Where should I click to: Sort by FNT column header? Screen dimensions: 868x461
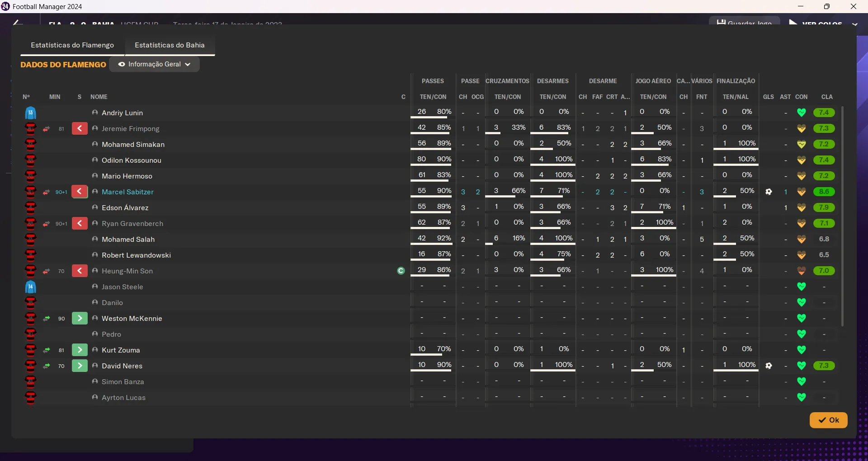click(x=702, y=97)
